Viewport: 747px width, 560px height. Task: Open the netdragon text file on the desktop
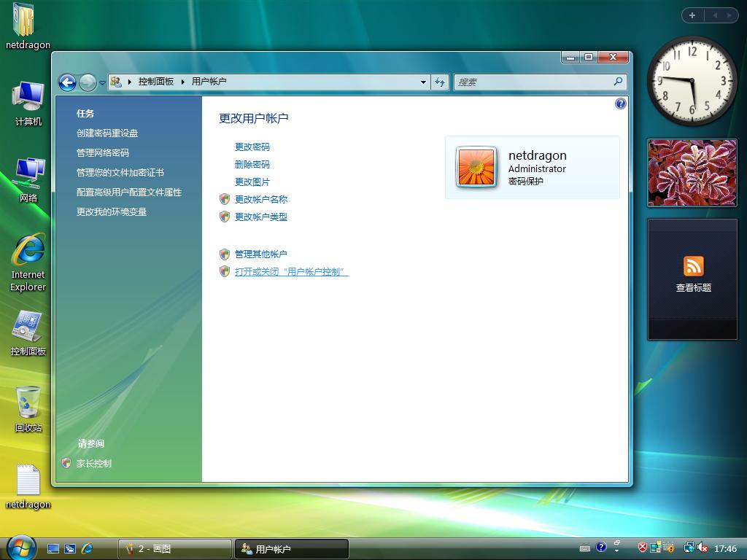click(x=28, y=486)
